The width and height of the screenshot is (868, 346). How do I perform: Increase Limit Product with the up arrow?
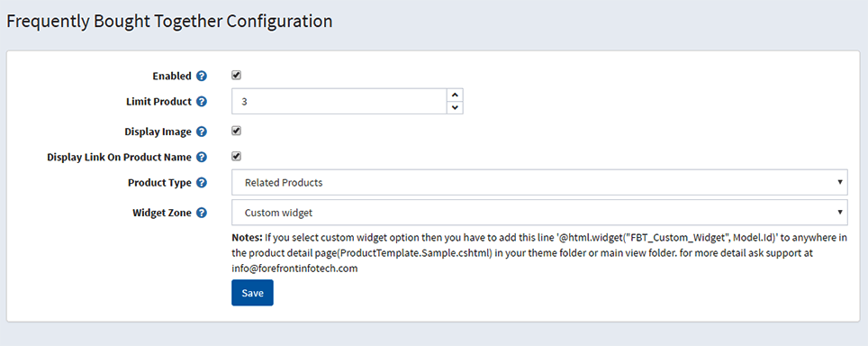point(455,96)
